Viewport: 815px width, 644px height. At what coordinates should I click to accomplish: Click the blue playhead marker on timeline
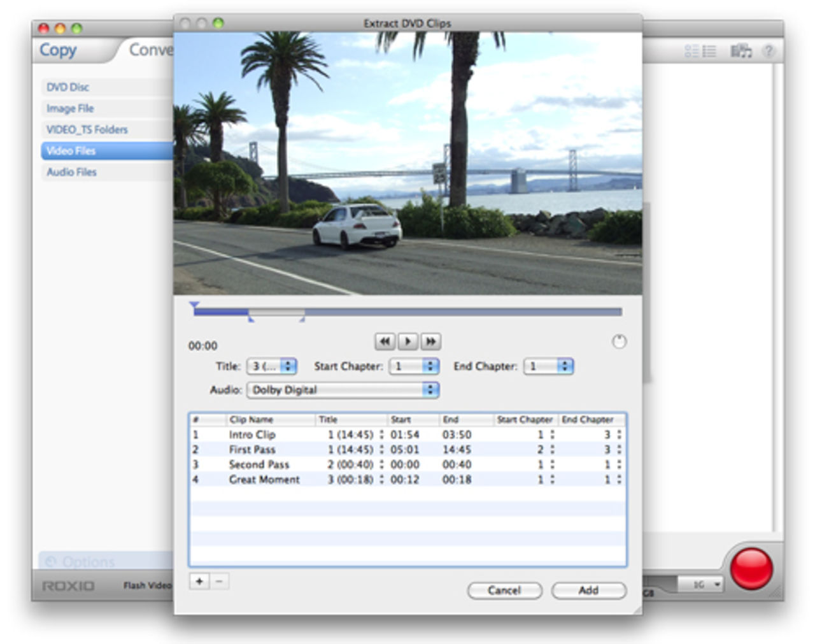[x=194, y=306]
